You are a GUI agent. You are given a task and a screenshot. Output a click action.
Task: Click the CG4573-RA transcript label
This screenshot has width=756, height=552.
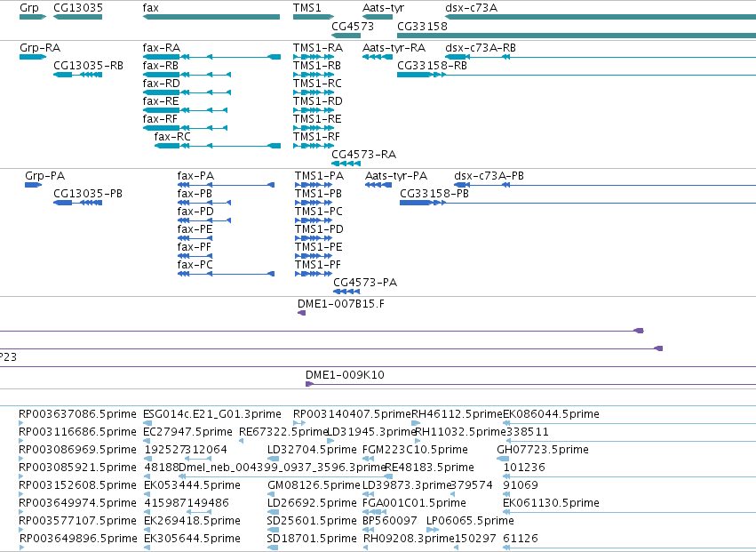pyautogui.click(x=364, y=155)
